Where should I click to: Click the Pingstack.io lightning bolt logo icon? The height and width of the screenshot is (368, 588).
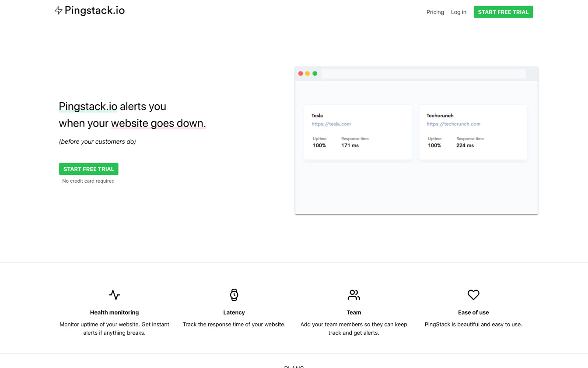click(58, 11)
